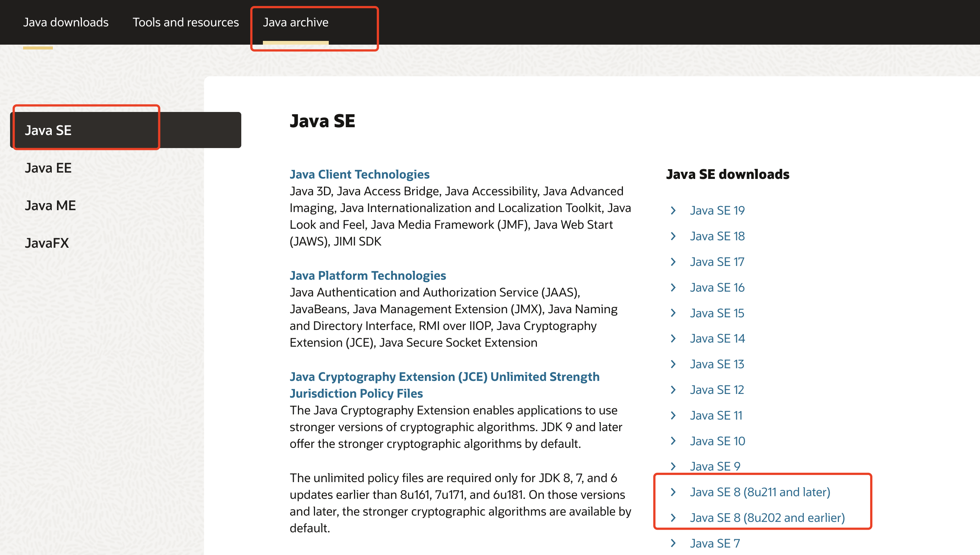Go to JavaFX sidebar item

point(47,243)
